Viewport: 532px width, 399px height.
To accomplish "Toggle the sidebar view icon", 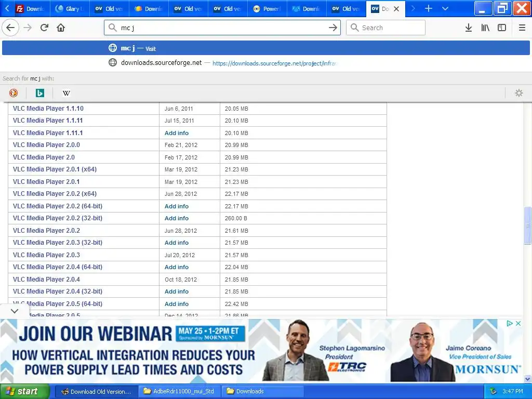I will point(502,28).
